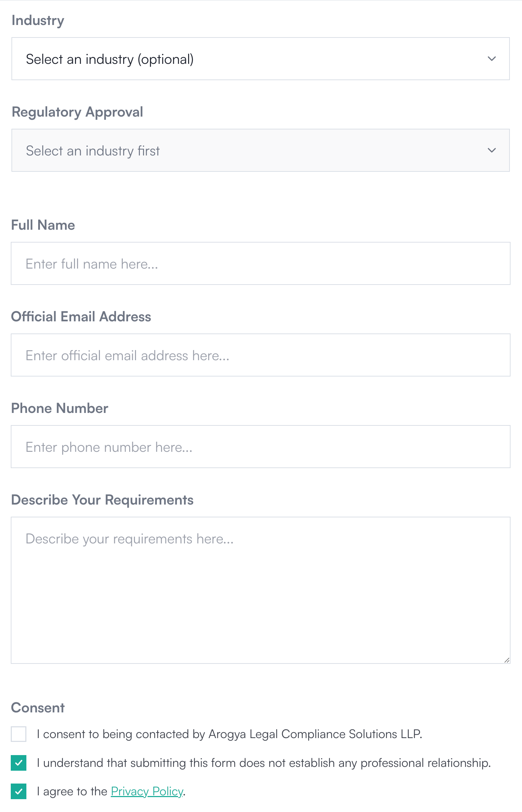
Task: Open the 'Select an industry first' dropdown
Action: pos(261,150)
